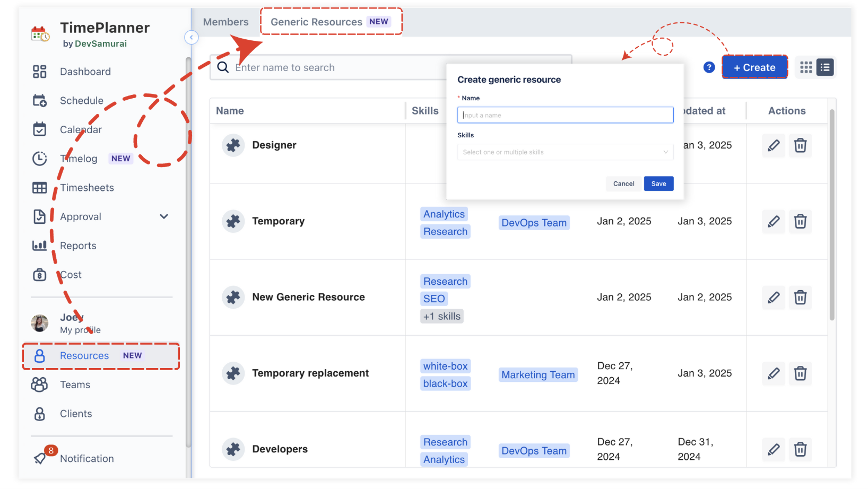Viewport: 868px width, 489px height.
Task: Switch to grid view layout
Action: pyautogui.click(x=806, y=67)
